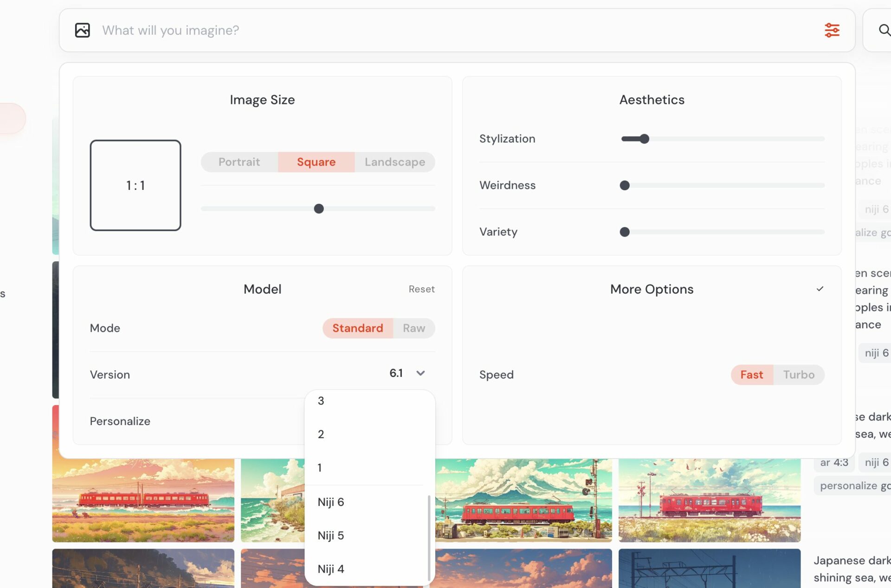Click the Personalize option
This screenshot has width=891, height=588.
click(x=120, y=421)
